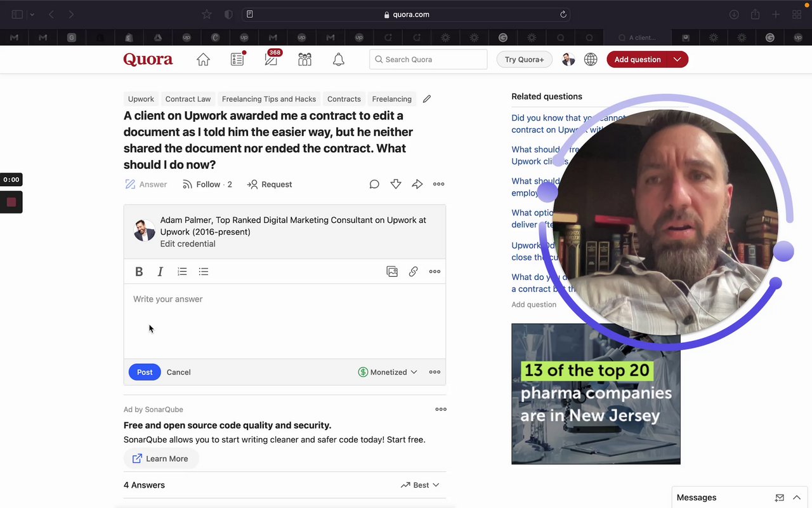Open more options next to the share icon

pyautogui.click(x=438, y=184)
